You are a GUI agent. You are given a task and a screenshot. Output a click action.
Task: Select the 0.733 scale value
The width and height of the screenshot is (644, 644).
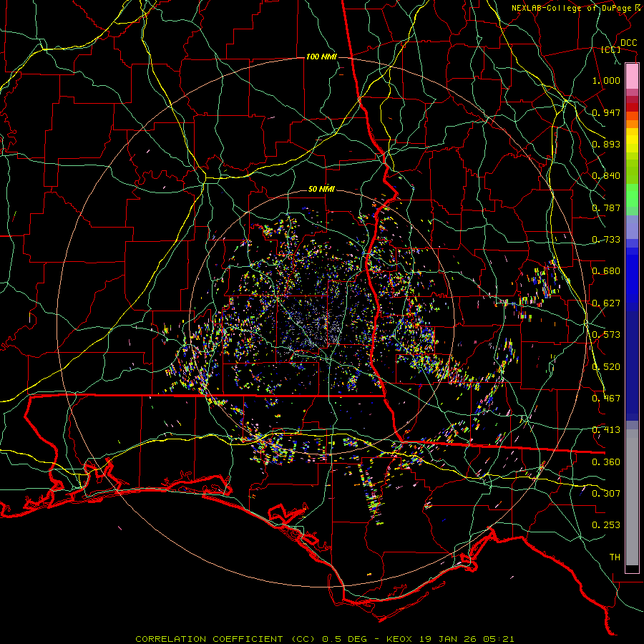(x=606, y=240)
